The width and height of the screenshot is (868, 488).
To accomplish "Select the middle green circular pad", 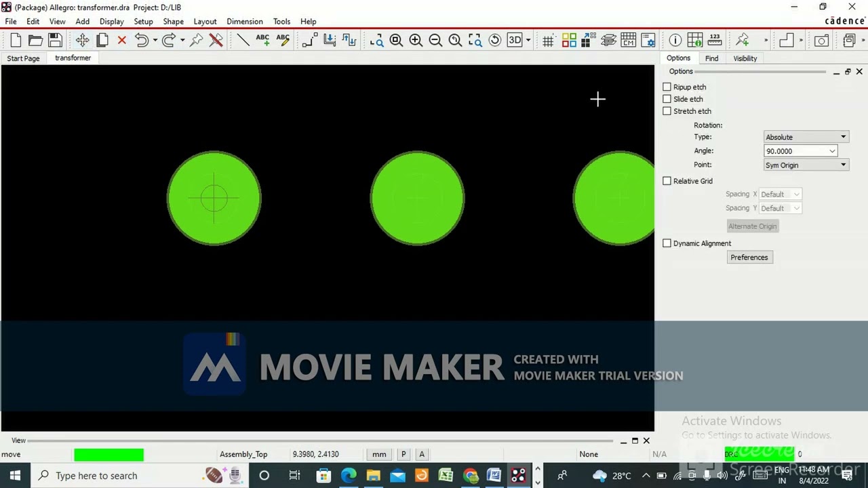I will pos(417,198).
